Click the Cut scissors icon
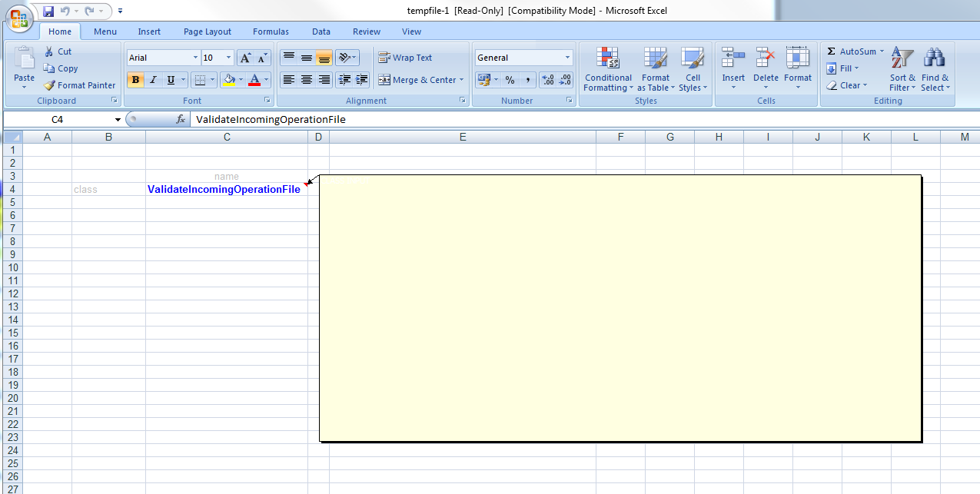980x494 pixels. 49,51
